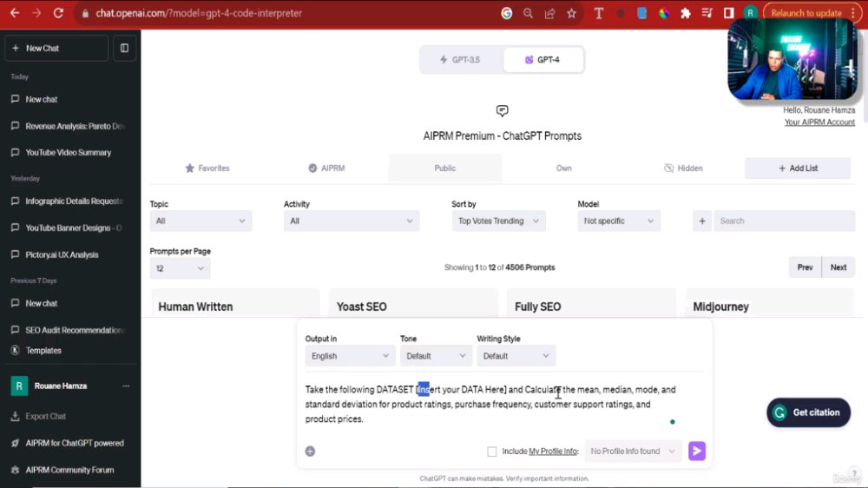Open options dots next to Rouane Hamza
This screenshot has width=868, height=488.
(x=126, y=386)
